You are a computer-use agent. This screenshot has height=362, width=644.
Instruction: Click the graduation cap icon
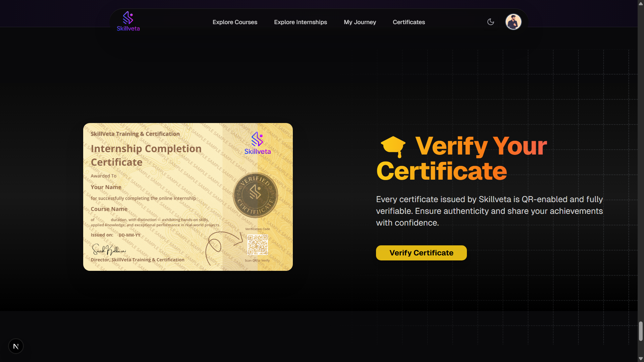(393, 147)
